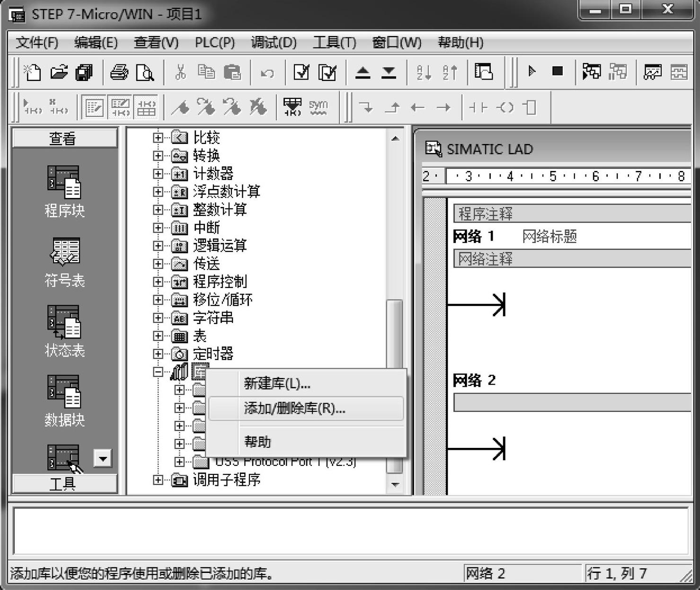
Task: Click the sym symbol table icon
Action: pyautogui.click(x=318, y=107)
